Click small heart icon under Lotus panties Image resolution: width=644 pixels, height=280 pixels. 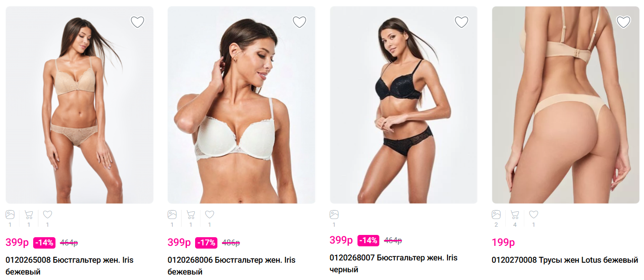coord(533,214)
